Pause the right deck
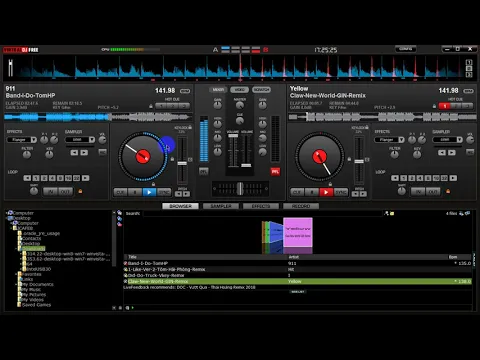 tap(312, 192)
